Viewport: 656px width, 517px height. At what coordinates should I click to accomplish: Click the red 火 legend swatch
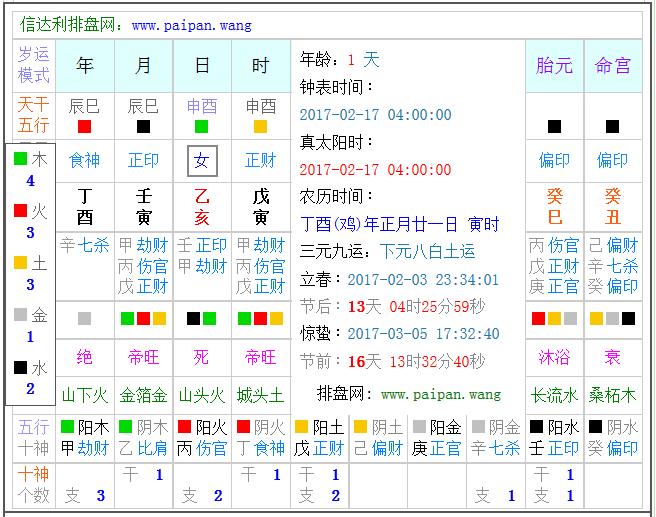click(20, 210)
